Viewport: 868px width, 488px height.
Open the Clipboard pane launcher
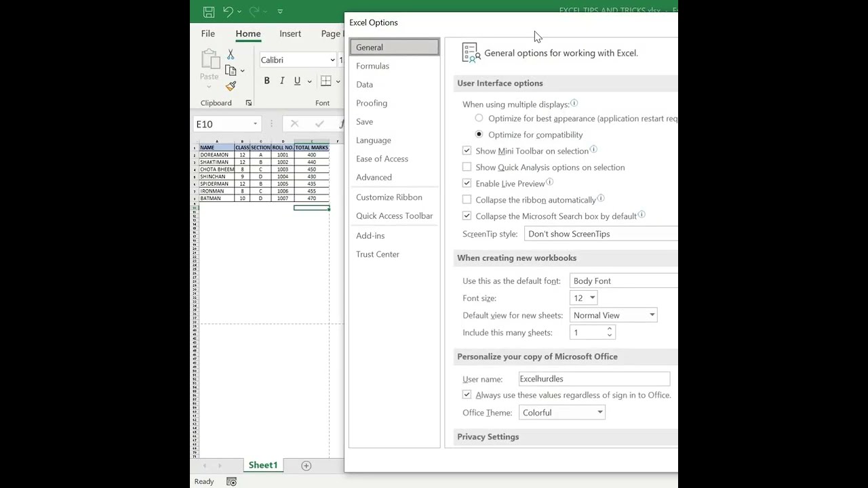click(x=249, y=103)
